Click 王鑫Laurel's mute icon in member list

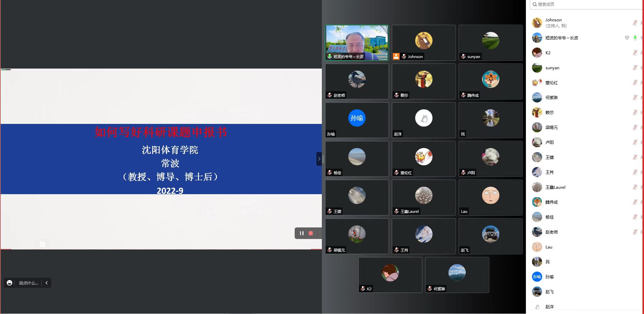(635, 187)
